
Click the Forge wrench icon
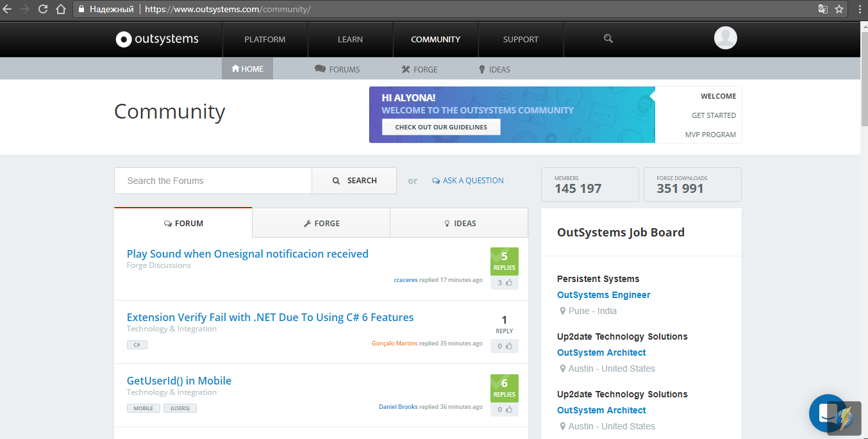tap(406, 69)
